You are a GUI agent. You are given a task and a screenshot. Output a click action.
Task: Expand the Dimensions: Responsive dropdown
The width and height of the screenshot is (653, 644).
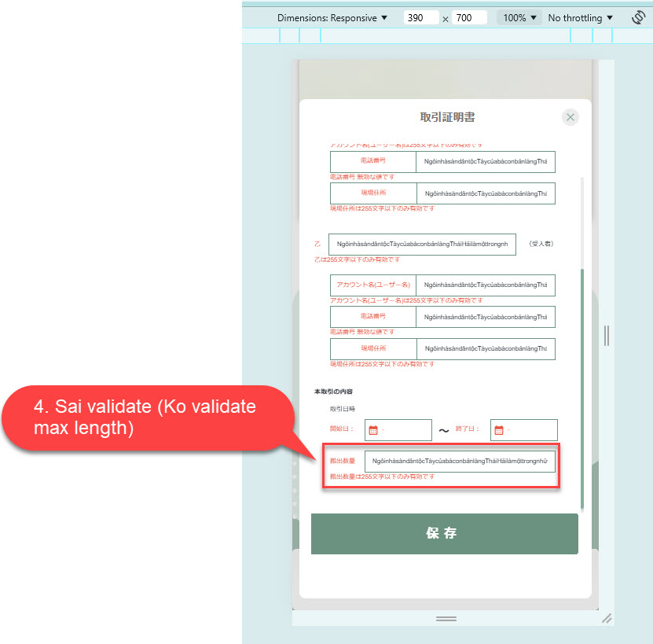pyautogui.click(x=332, y=17)
